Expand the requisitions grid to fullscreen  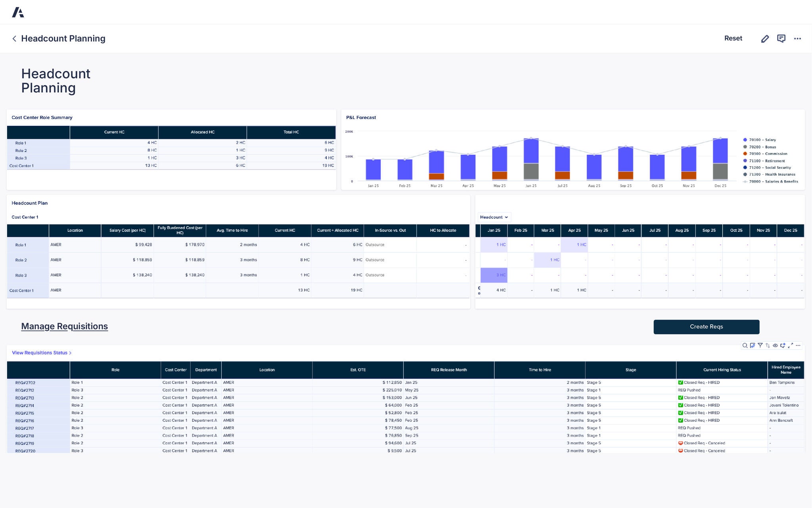[x=790, y=345]
